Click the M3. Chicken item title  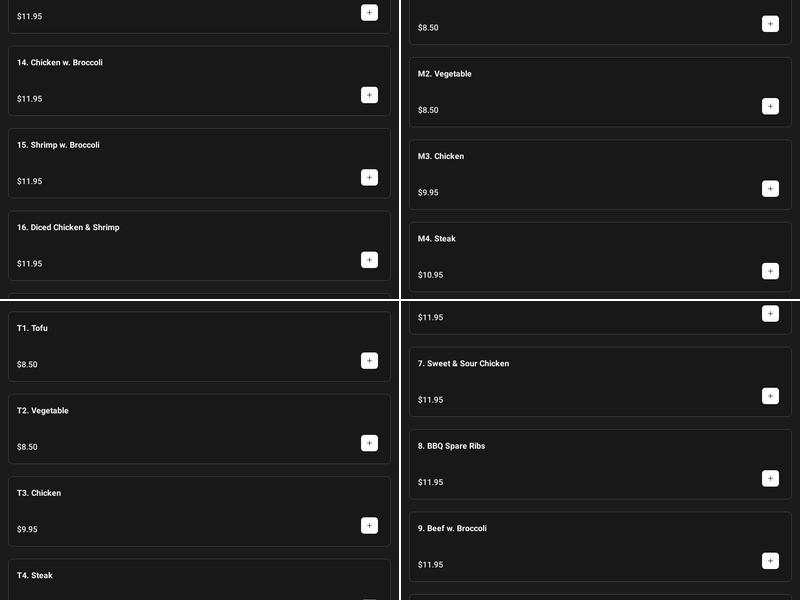click(441, 157)
